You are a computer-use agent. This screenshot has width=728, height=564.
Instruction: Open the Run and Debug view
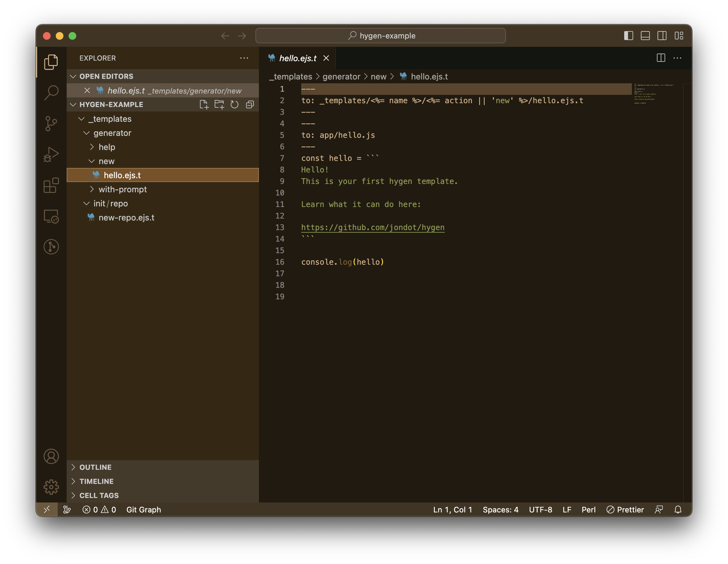click(51, 155)
